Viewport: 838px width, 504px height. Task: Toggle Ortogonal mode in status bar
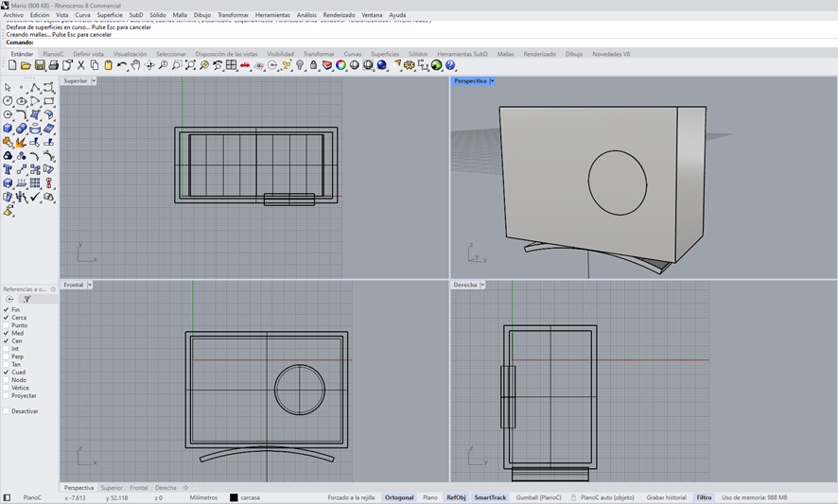coord(399,497)
